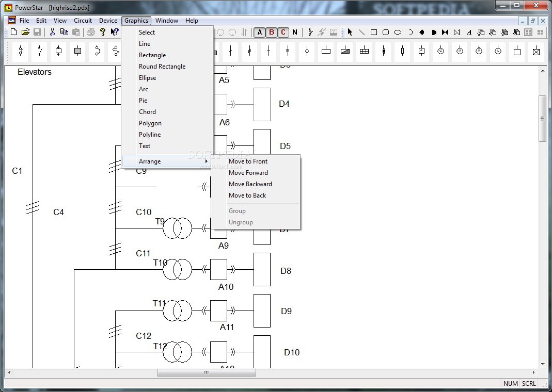This screenshot has height=392, width=552.
Task: Click the Open file folder icon
Action: [x=25, y=32]
